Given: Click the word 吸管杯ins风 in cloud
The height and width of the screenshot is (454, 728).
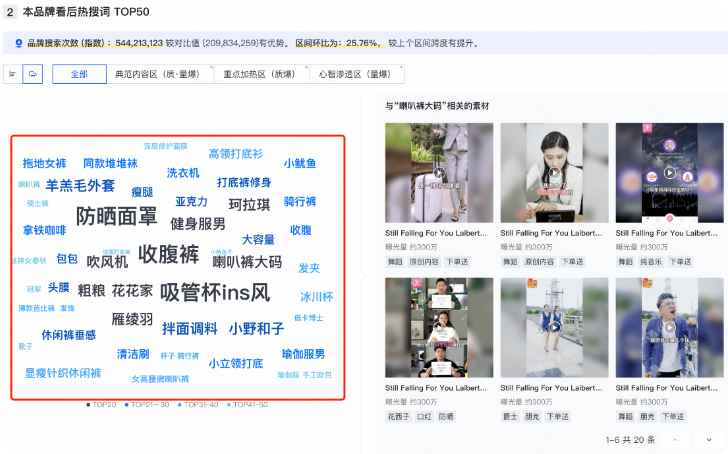Looking at the screenshot, I should click(x=215, y=292).
